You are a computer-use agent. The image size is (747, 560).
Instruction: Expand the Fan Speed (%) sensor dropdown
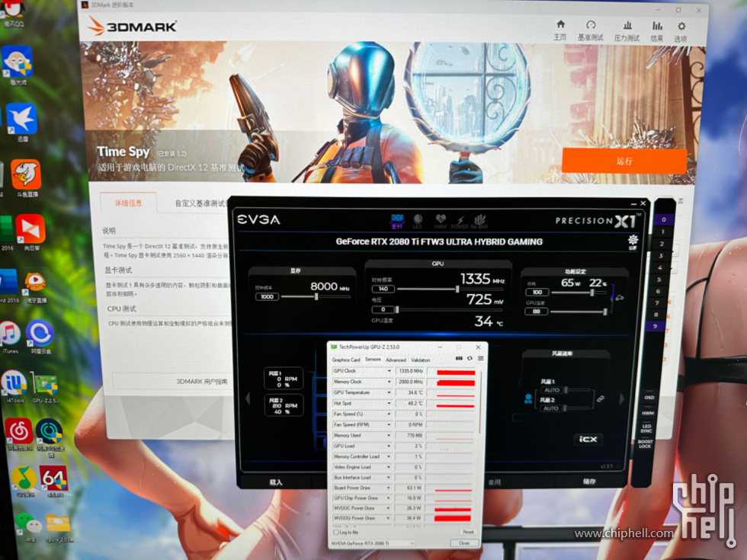[x=390, y=414]
